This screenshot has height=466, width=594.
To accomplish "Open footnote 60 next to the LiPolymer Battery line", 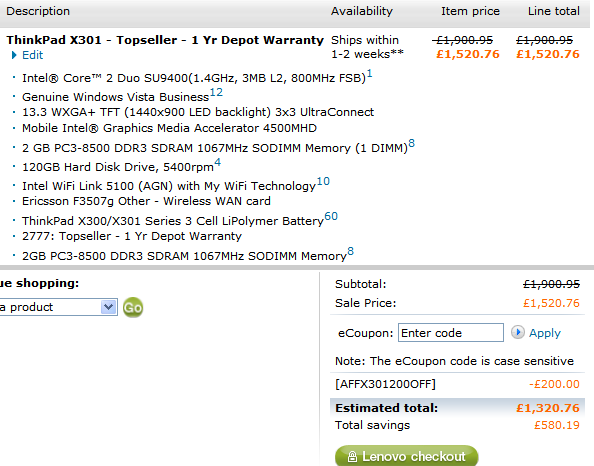I will (x=331, y=216).
